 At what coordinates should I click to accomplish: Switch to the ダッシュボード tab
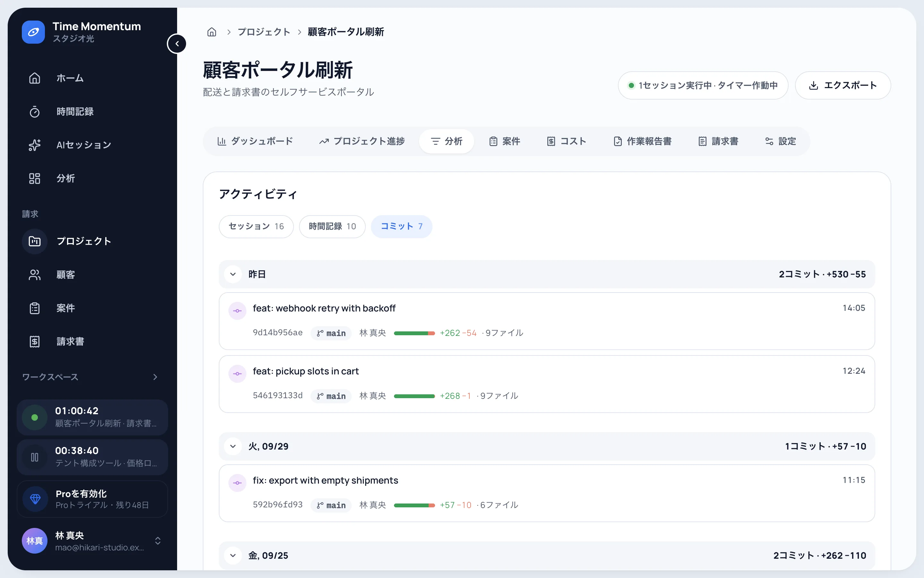(x=255, y=141)
